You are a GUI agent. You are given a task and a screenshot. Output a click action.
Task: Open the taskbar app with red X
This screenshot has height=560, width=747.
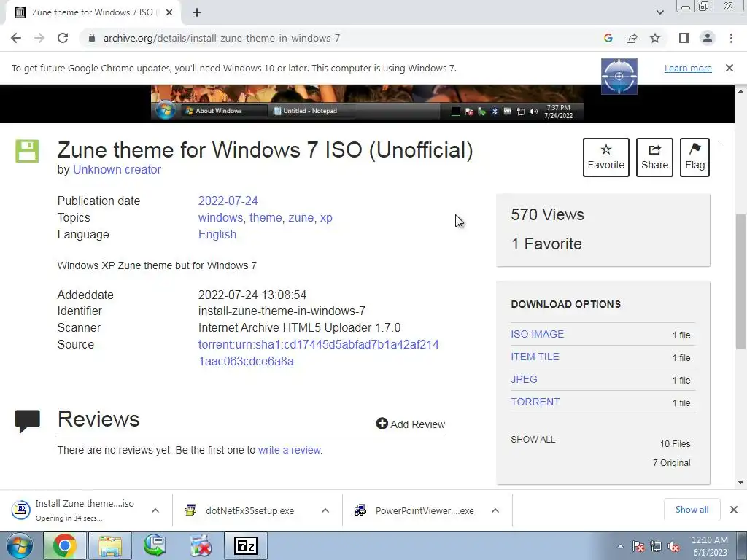tap(200, 545)
